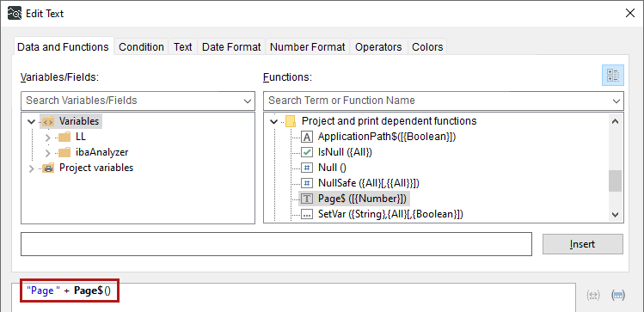The image size is (644, 312).
Task: Open the Text tab
Action: pos(183,47)
